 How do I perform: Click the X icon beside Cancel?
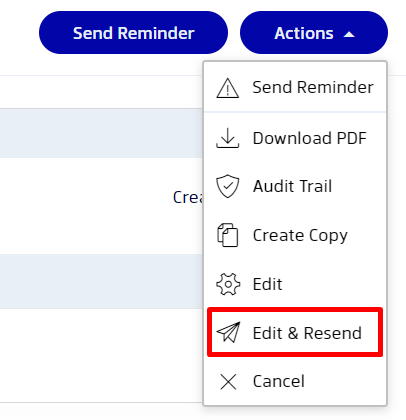[228, 381]
